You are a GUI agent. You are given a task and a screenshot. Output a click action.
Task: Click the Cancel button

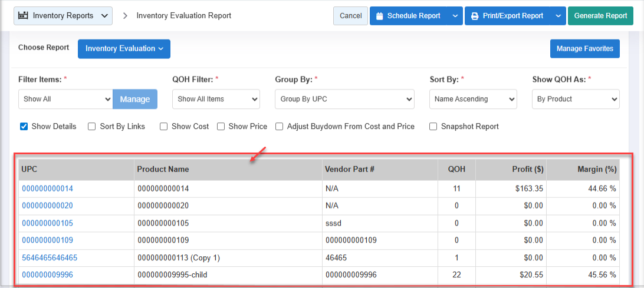click(x=350, y=16)
